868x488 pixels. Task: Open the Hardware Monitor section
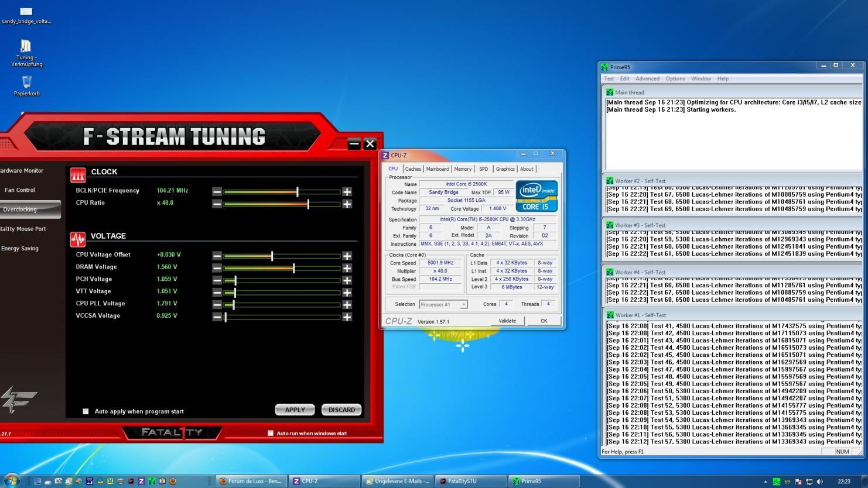(x=21, y=171)
